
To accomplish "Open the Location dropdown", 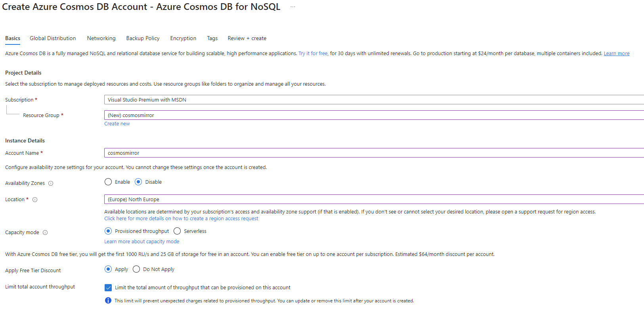I will [373, 200].
